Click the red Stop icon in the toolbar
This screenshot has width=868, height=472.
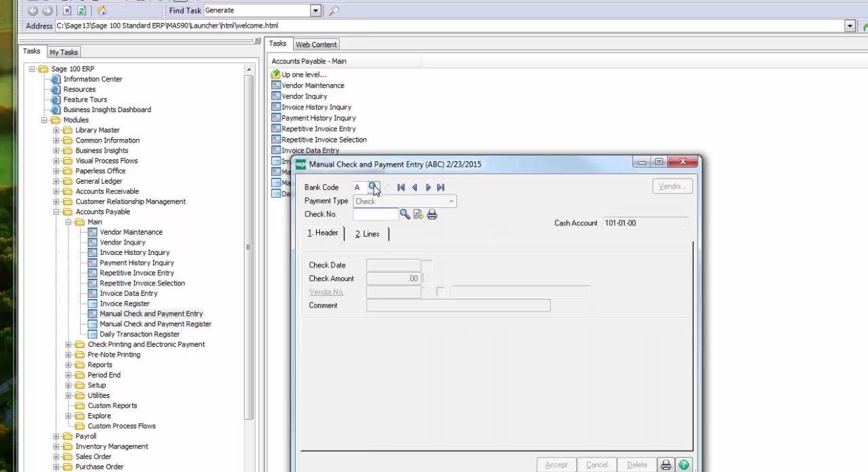pyautogui.click(x=66, y=11)
